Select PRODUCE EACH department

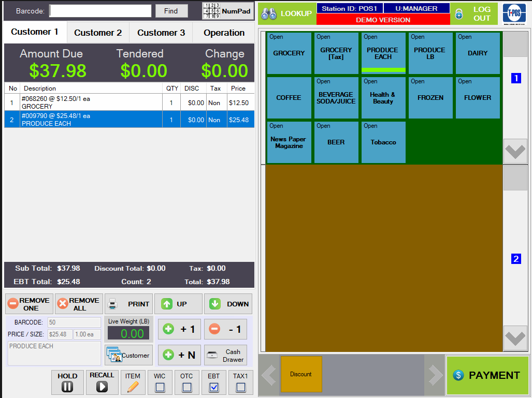(383, 53)
